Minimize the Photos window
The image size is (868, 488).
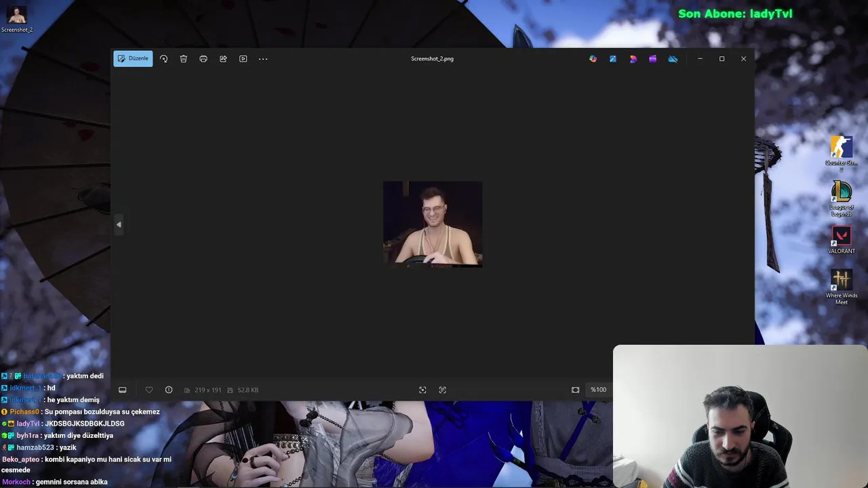pos(700,59)
